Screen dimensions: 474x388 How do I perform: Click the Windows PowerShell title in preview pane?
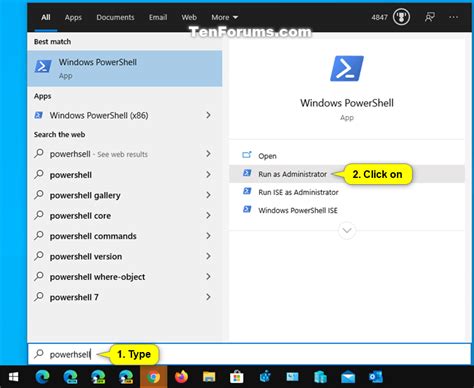pyautogui.click(x=347, y=103)
